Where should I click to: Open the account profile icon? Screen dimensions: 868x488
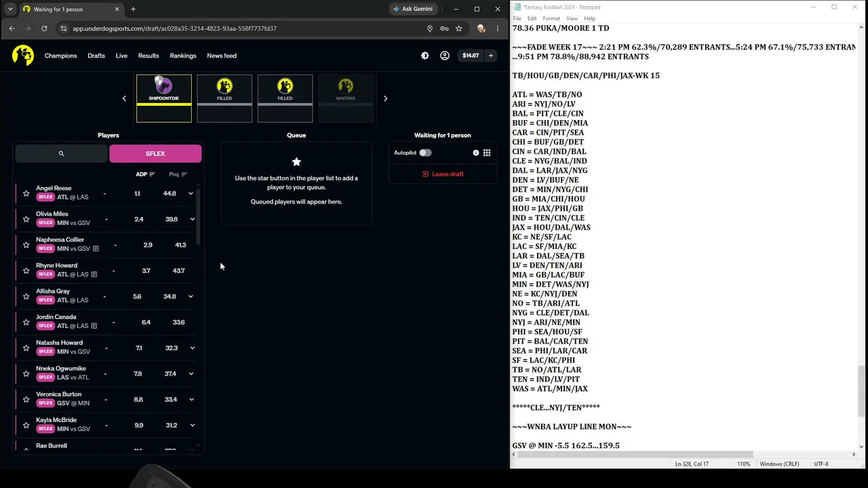(x=445, y=56)
